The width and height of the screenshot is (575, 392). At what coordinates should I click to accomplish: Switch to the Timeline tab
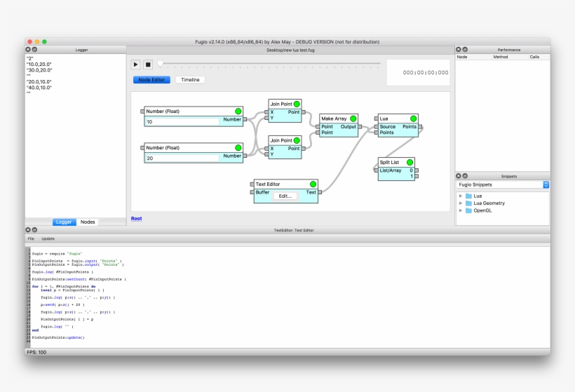coord(190,80)
